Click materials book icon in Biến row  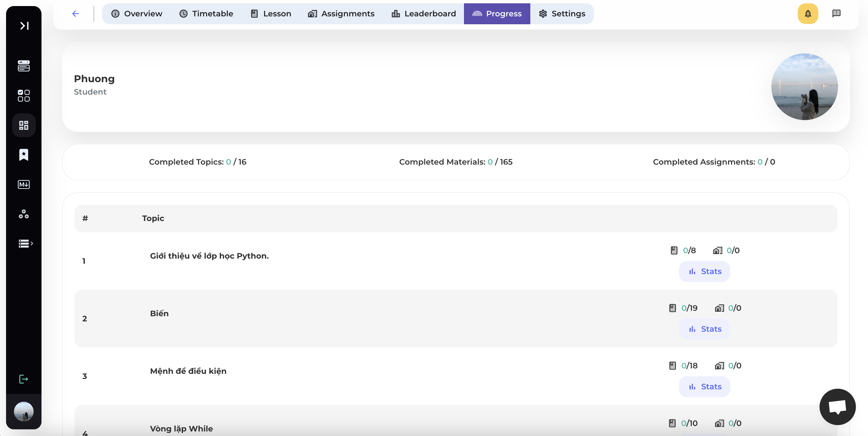pyautogui.click(x=673, y=308)
